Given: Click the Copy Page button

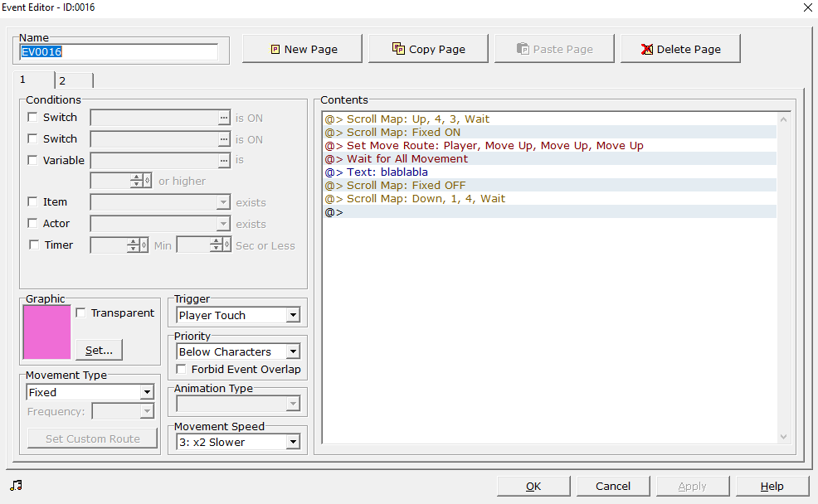Looking at the screenshot, I should pos(428,49).
